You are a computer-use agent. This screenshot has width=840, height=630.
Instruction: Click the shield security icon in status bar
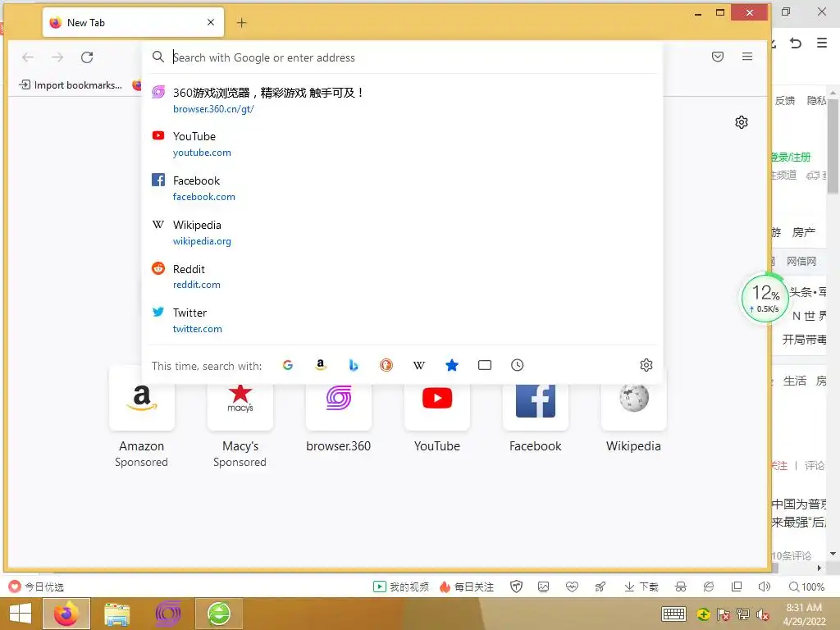(x=516, y=587)
